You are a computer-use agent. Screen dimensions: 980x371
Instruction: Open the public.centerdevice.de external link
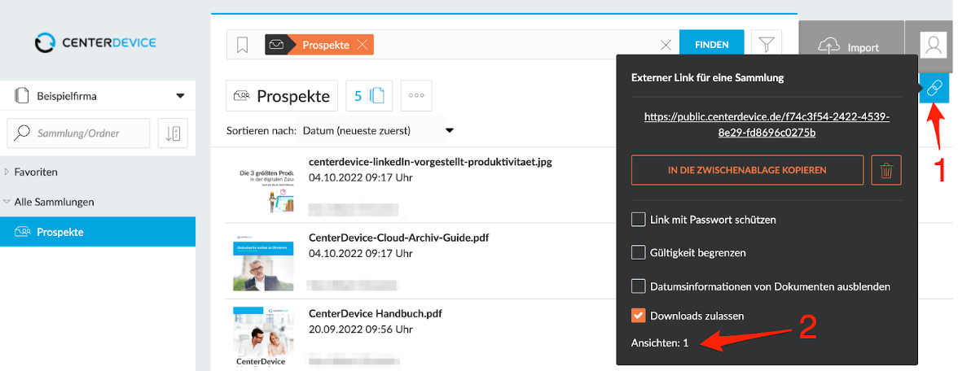[x=767, y=124]
